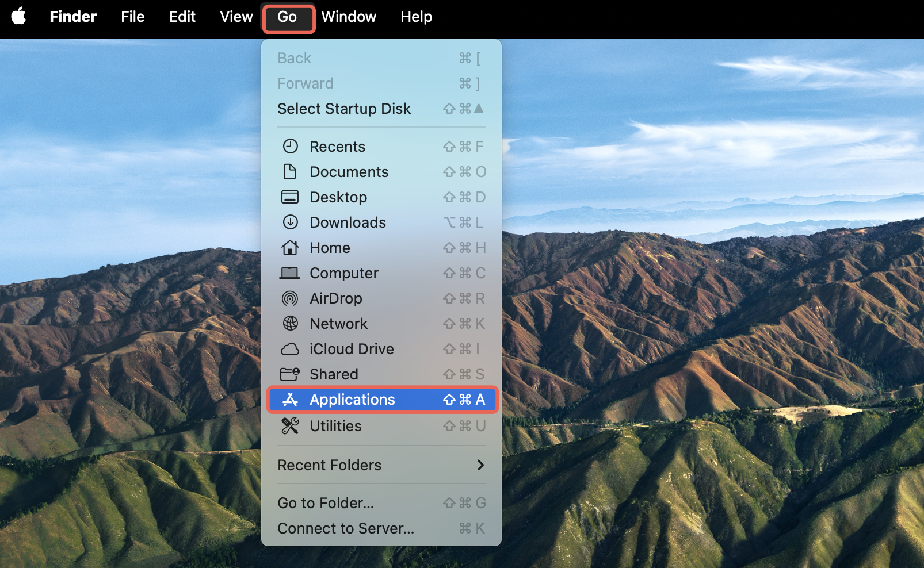Screen dimensions: 924x568
Task: Click the Desktop screen icon
Action: point(290,197)
